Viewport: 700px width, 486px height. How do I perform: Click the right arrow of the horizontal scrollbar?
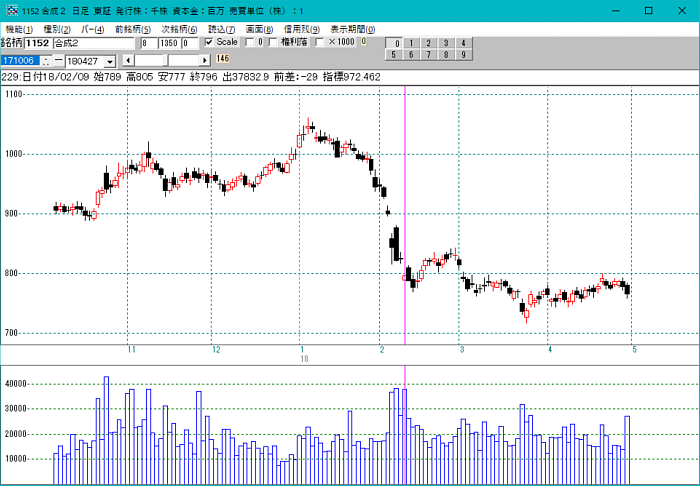point(205,61)
